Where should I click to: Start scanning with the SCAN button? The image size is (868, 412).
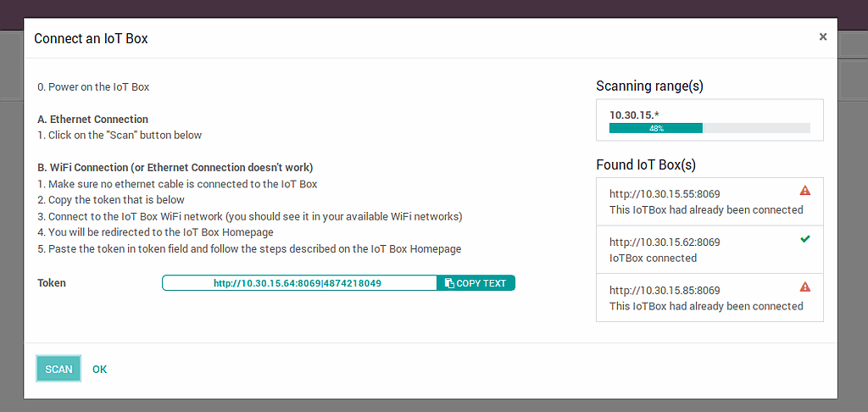58,369
